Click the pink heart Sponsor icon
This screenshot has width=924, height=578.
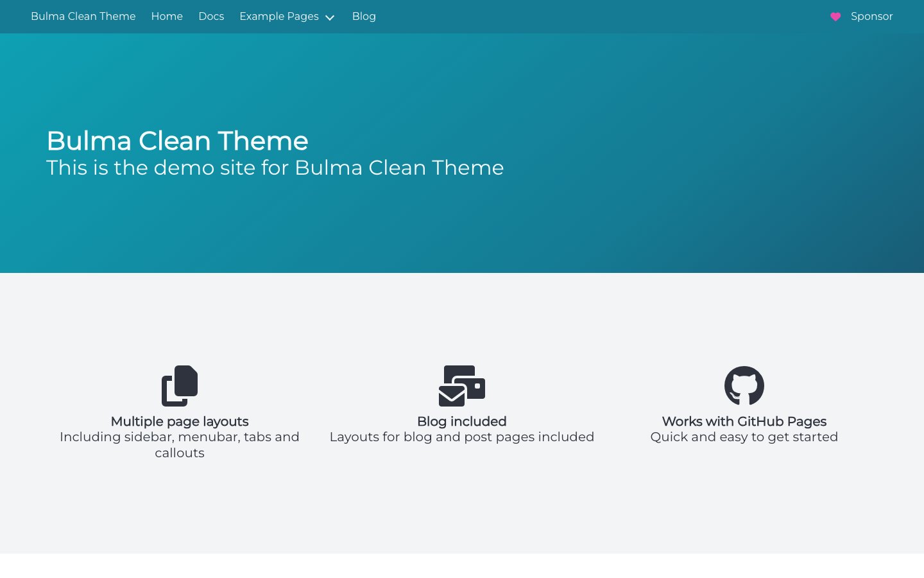(x=835, y=17)
